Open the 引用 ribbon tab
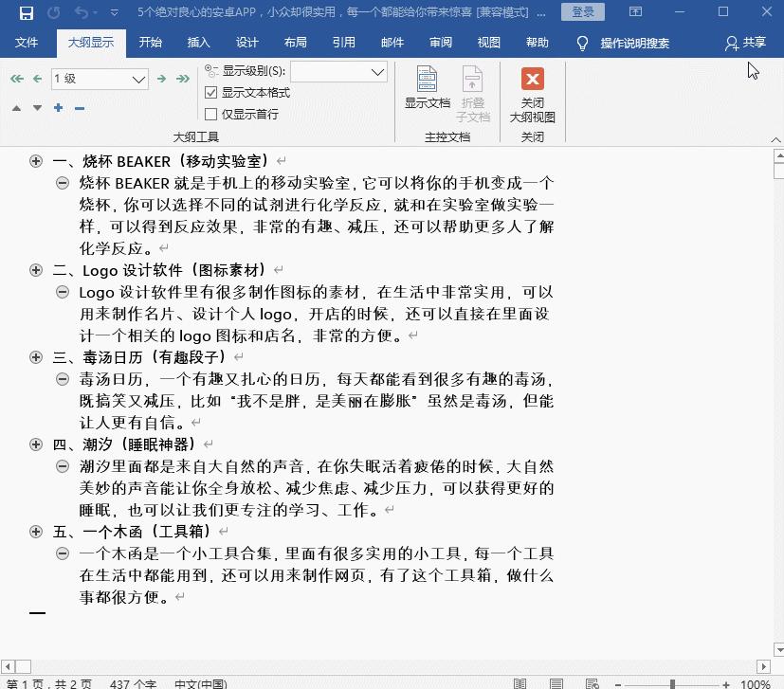The image size is (784, 689). (x=343, y=43)
